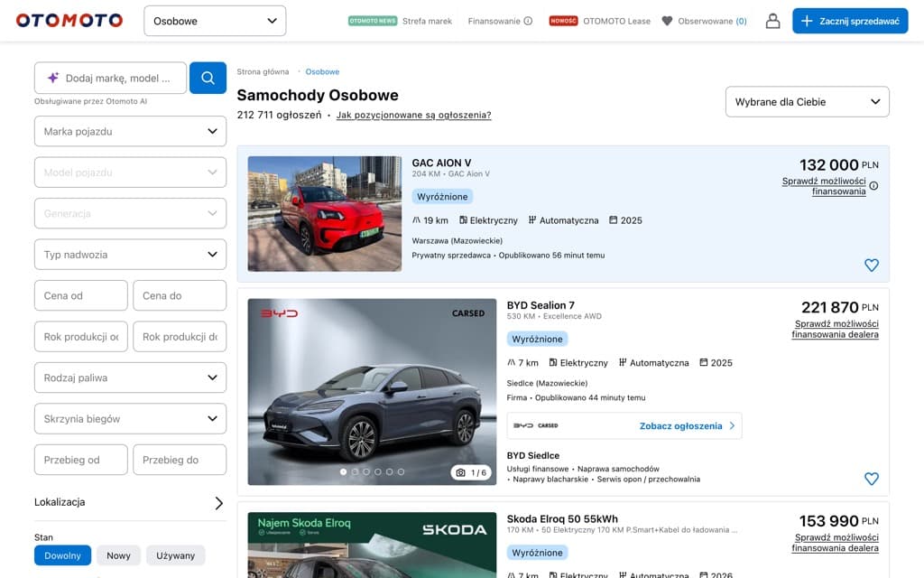Screen dimensions: 924x578
Task: Favorite the BYD Sealion 7 listing heart icon
Action: point(871,479)
